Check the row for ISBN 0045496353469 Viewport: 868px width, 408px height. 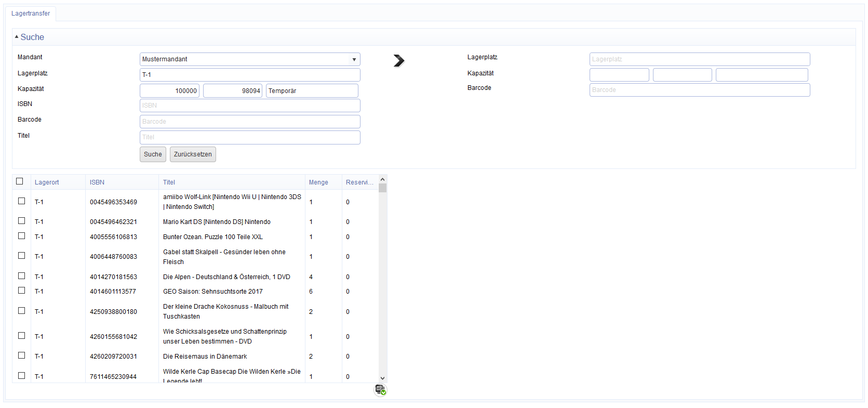pos(22,201)
